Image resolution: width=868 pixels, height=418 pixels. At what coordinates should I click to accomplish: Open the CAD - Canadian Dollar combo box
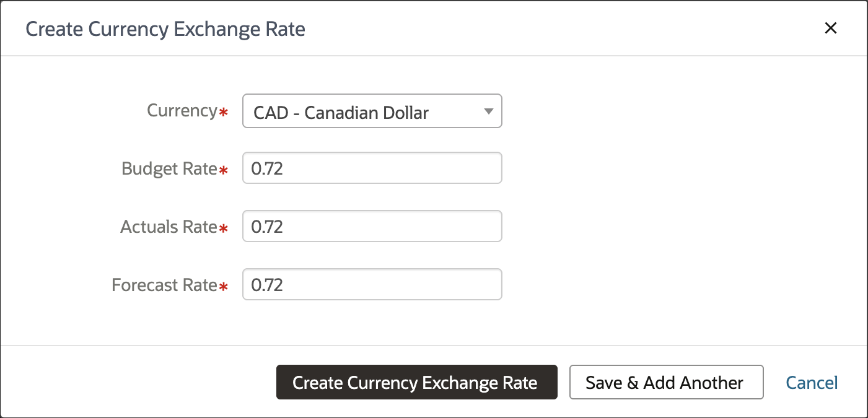coord(372,111)
